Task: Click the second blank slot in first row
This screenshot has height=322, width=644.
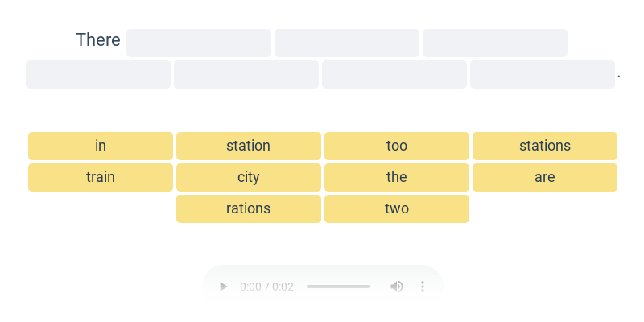Action: (x=347, y=43)
